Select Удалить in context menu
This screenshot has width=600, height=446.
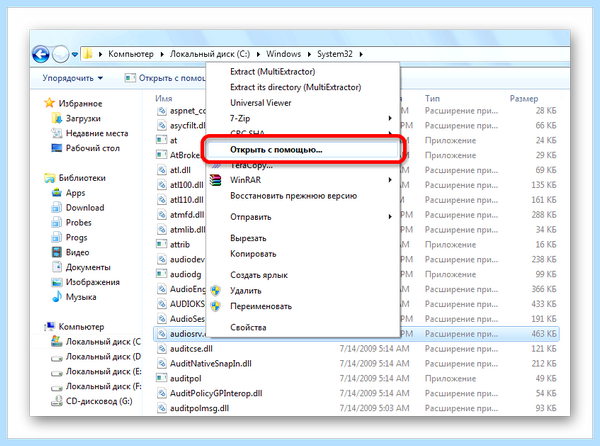246,291
